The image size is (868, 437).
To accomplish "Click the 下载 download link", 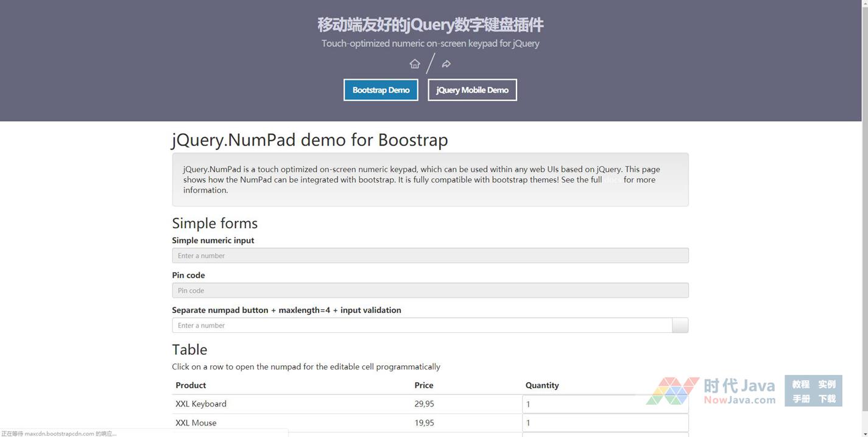I will click(827, 399).
